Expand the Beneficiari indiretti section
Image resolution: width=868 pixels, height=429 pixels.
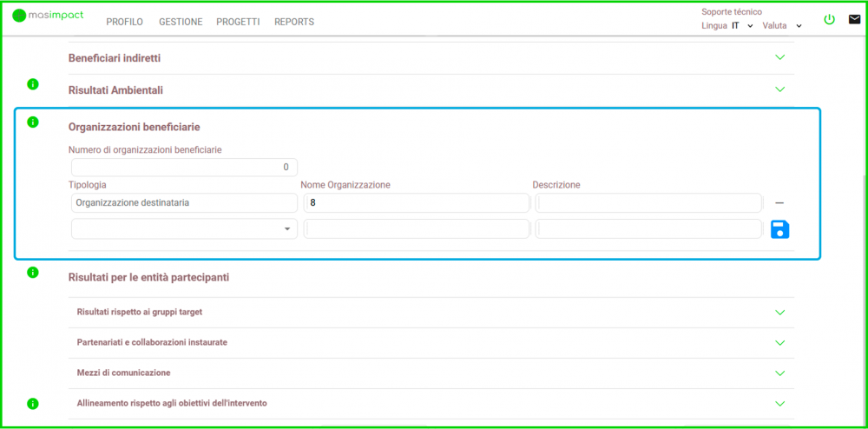[x=779, y=57]
